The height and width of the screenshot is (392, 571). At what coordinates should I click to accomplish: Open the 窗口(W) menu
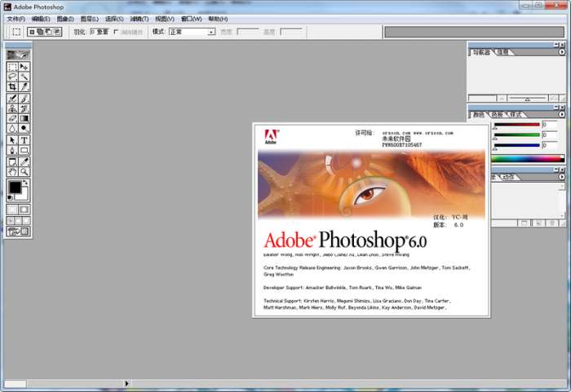coord(192,19)
